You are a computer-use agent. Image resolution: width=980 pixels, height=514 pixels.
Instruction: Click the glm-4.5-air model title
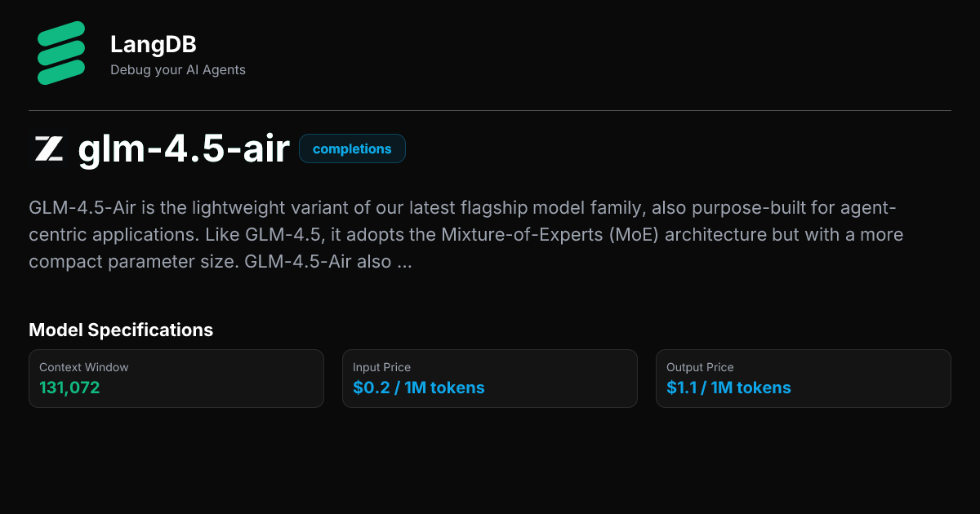[x=184, y=149]
